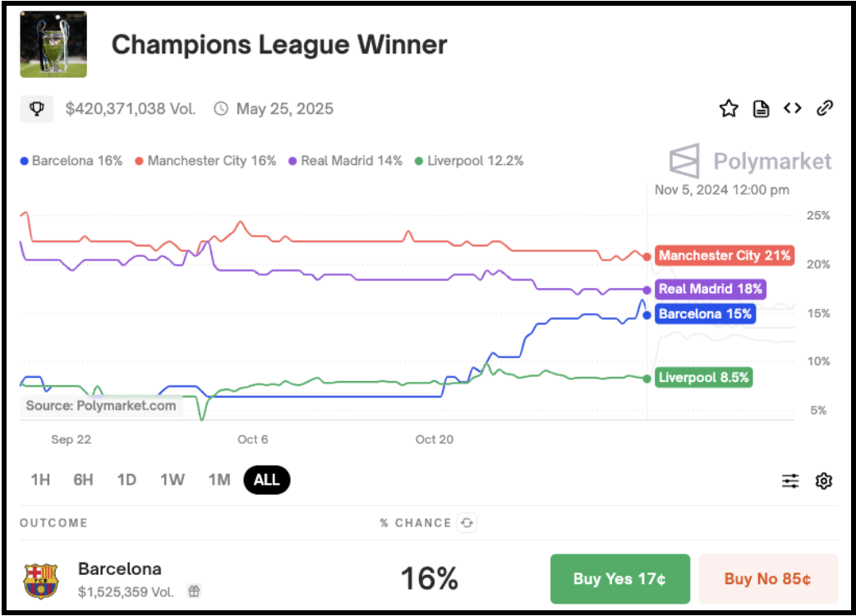Click the embed code brackets icon
Viewport: 856px width, 616px height.
click(x=792, y=108)
